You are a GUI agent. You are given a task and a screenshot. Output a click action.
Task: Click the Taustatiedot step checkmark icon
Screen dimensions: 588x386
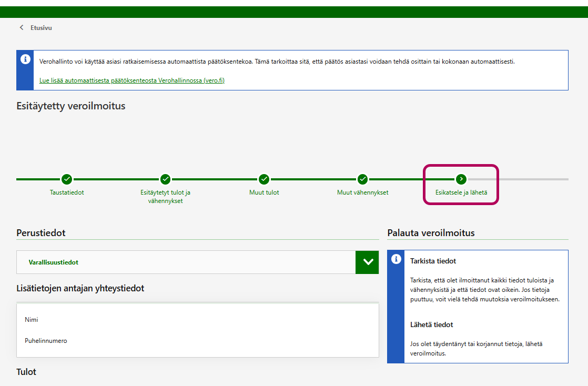(67, 179)
